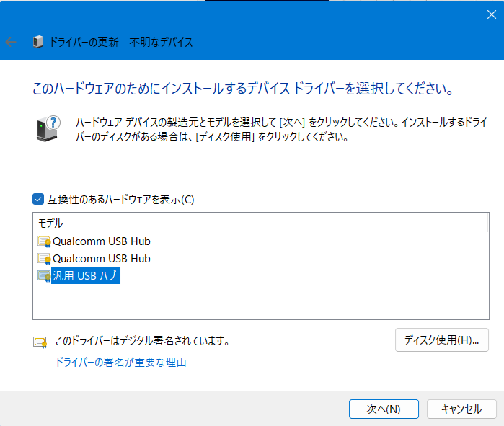Image resolution: width=504 pixels, height=426 pixels.
Task: Click the ドライバーの更新 - 不明なデバイス title
Action: point(121,42)
